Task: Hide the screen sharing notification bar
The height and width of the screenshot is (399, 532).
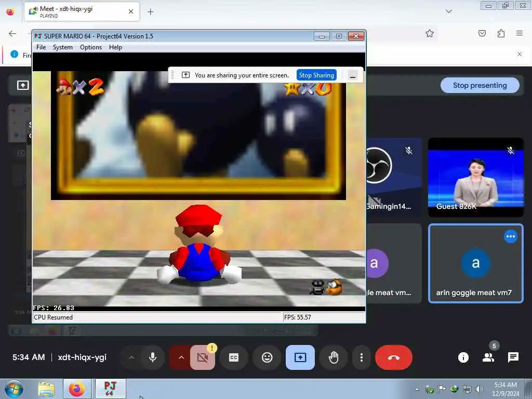Action: point(353,75)
